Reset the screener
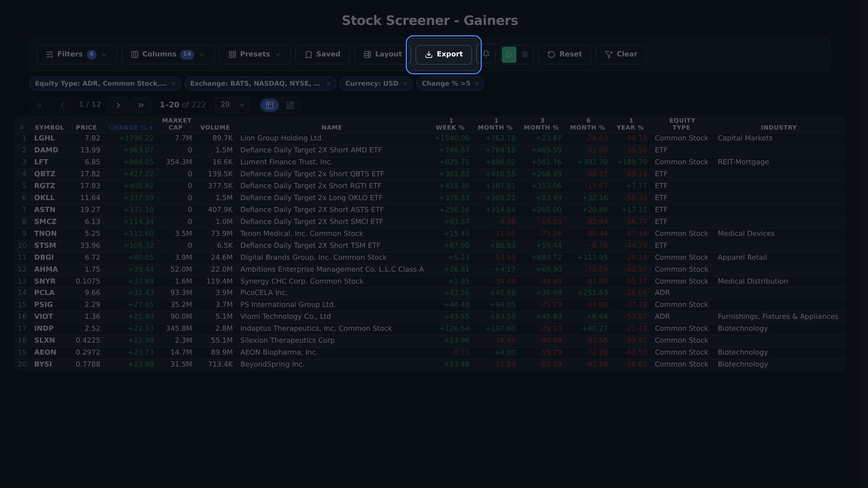The width and height of the screenshot is (868, 488). tap(564, 54)
